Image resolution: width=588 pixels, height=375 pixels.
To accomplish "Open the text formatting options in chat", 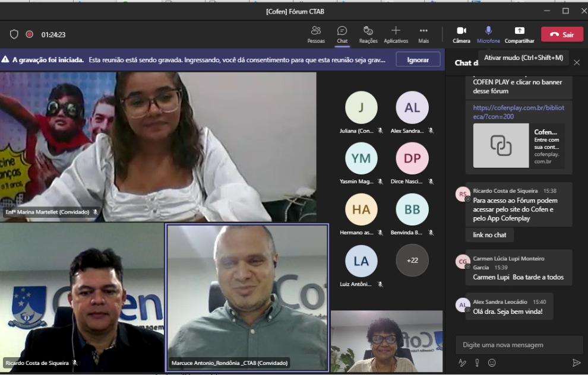I will (462, 363).
